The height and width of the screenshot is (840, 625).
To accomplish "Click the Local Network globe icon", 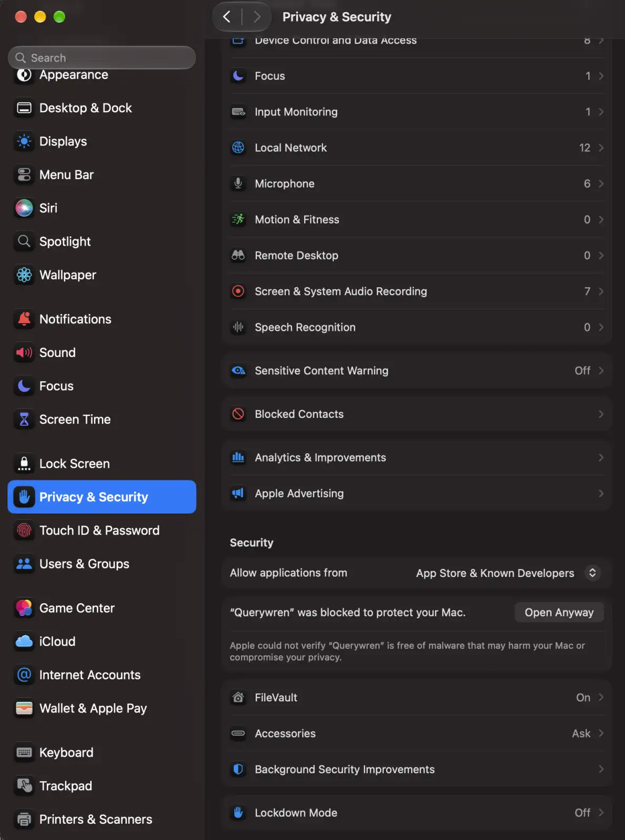I will point(238,148).
